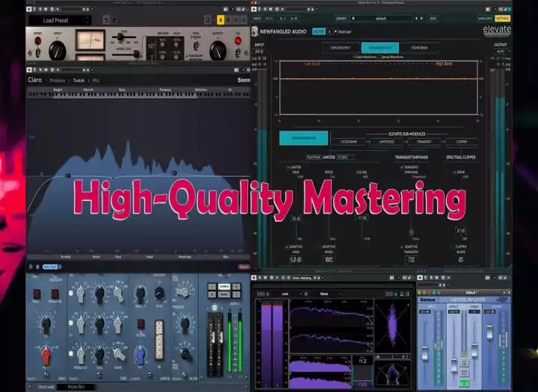Screen dimensions: 538x392
Task: Click the Sonnox logo in Inflator
Action: (428, 299)
